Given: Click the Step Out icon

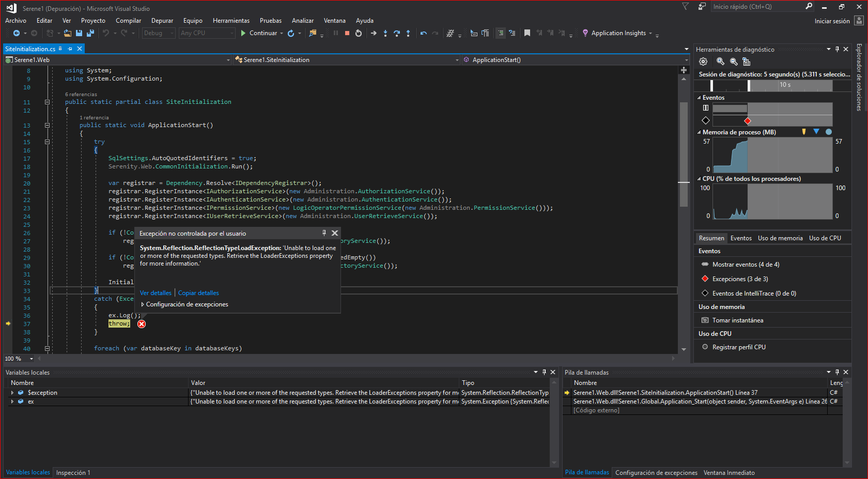Looking at the screenshot, I should click(408, 33).
